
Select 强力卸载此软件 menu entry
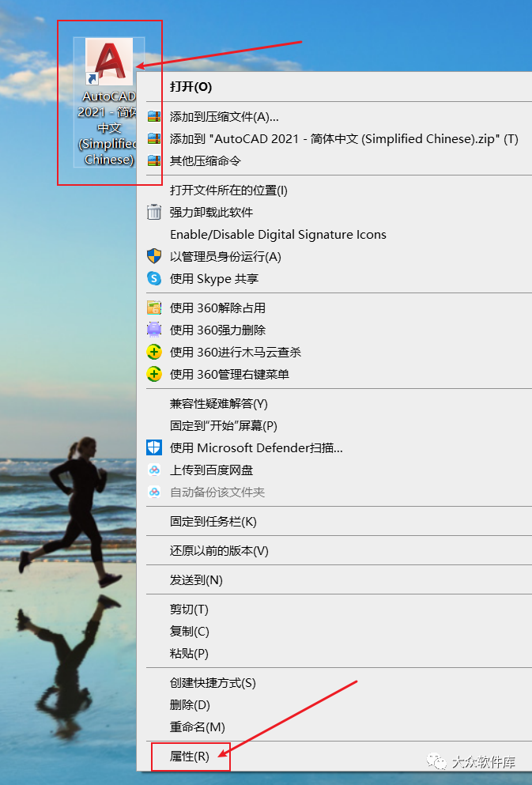[211, 213]
